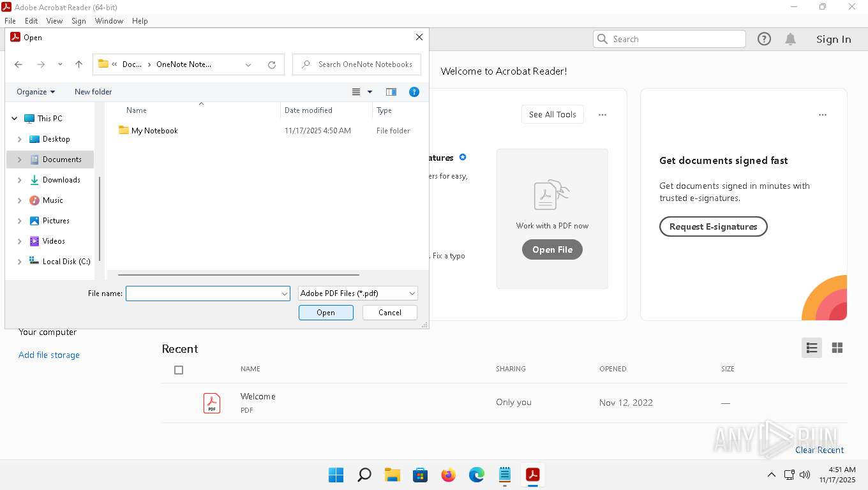Open Windows Start menu

(x=336, y=475)
